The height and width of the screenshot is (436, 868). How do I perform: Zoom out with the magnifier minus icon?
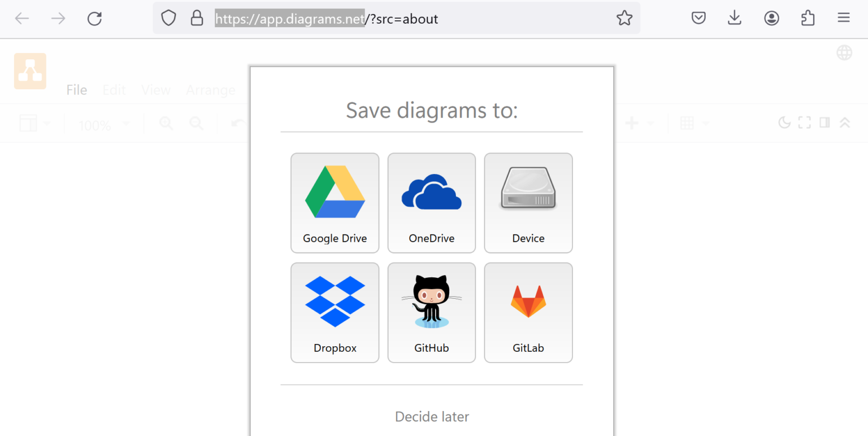click(x=196, y=123)
